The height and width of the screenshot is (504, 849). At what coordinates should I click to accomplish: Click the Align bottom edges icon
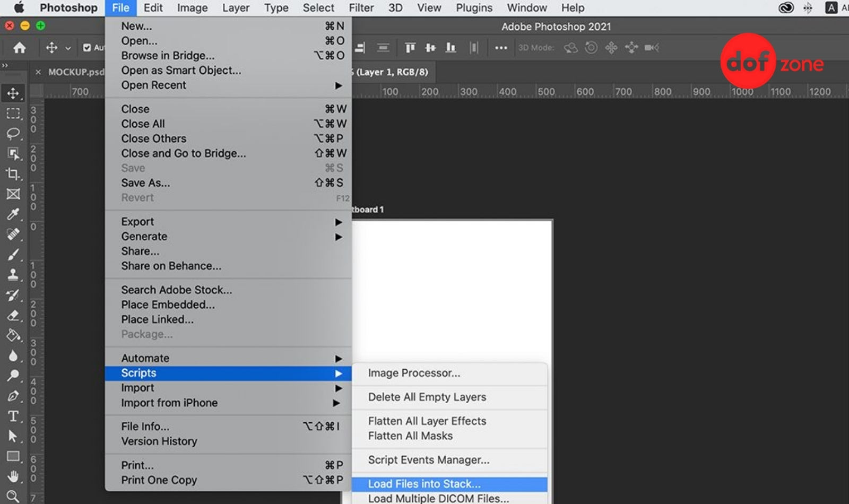tap(451, 48)
